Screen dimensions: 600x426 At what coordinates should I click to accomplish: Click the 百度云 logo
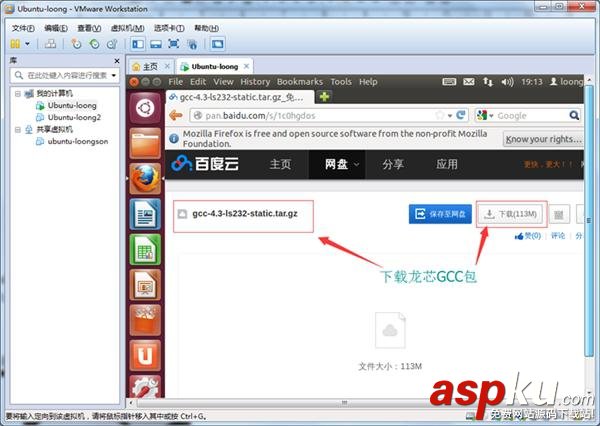[x=205, y=164]
